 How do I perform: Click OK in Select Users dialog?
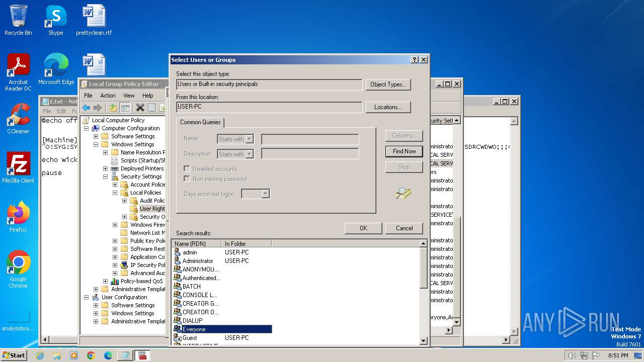(x=363, y=228)
